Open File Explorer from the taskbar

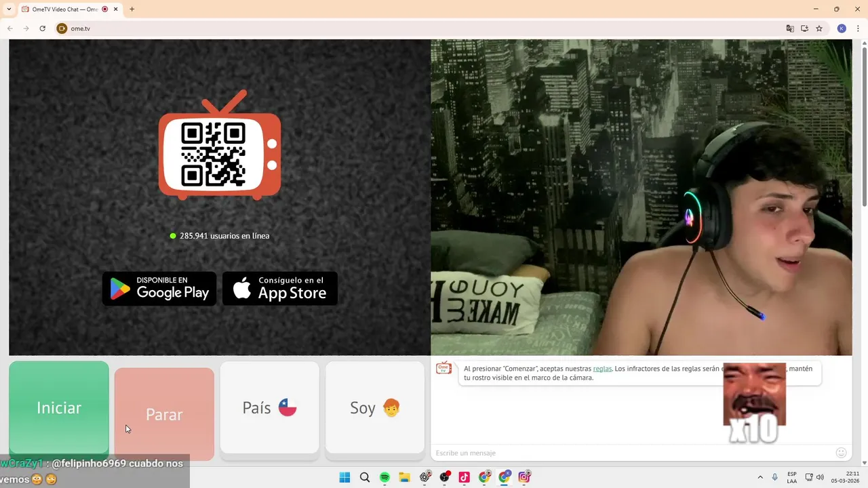click(404, 477)
